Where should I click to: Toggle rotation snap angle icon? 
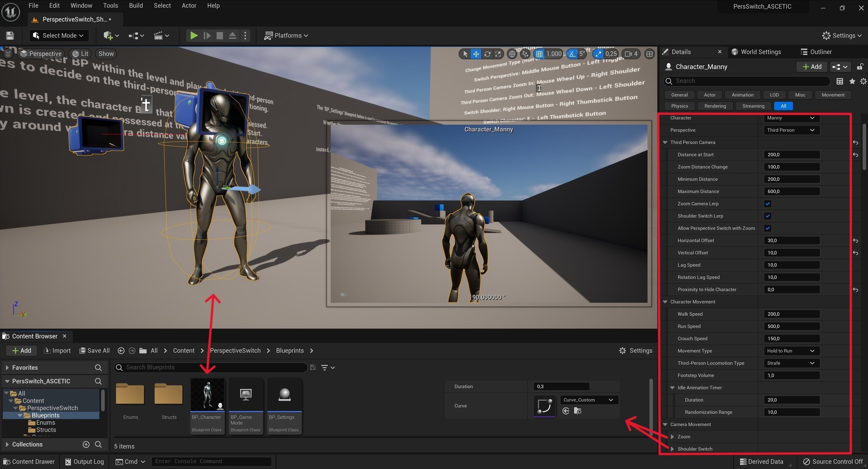click(572, 54)
